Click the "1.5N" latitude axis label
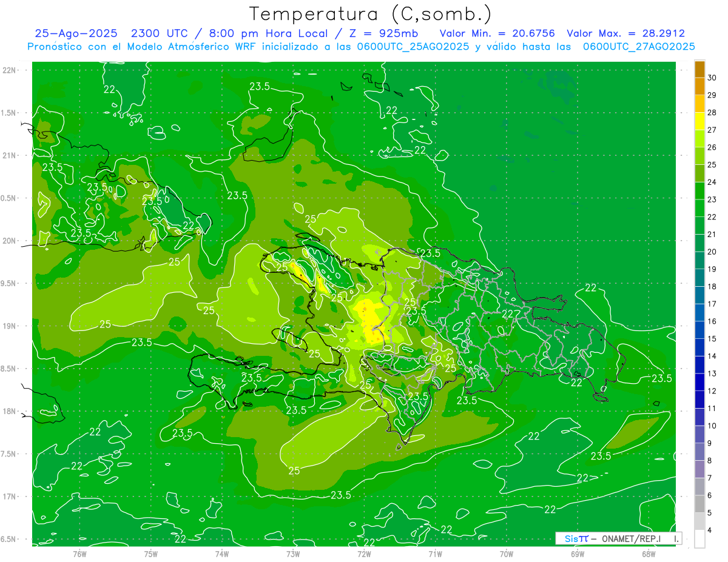 [9, 113]
